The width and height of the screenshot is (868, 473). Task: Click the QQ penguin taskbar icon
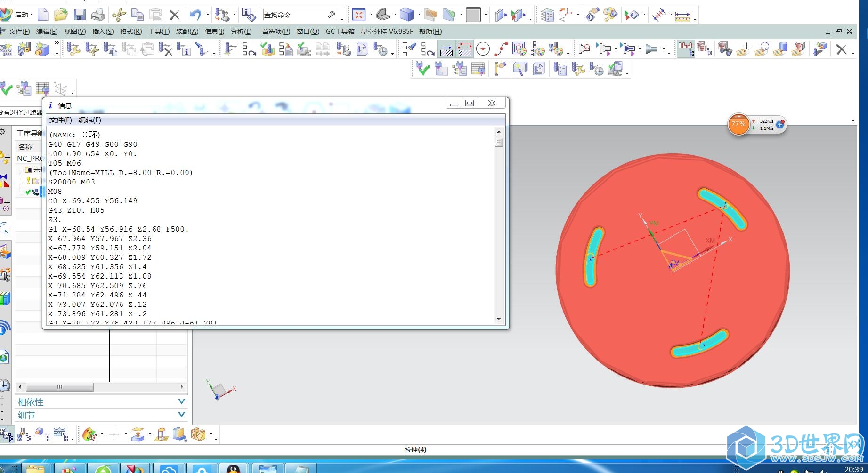point(233,469)
